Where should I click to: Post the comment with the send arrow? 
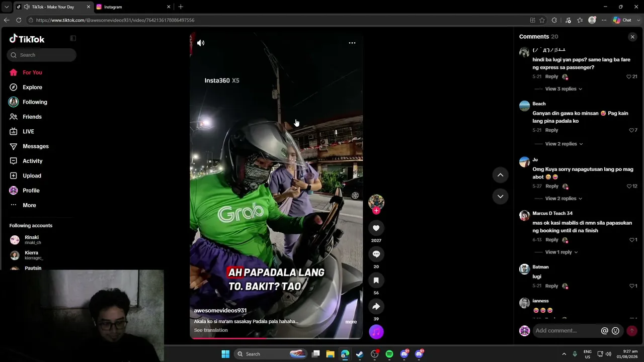coord(632,331)
